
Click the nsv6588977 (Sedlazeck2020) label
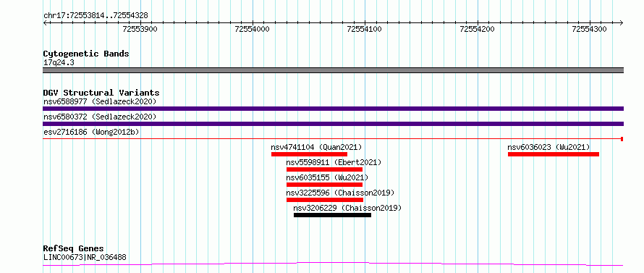[100, 101]
